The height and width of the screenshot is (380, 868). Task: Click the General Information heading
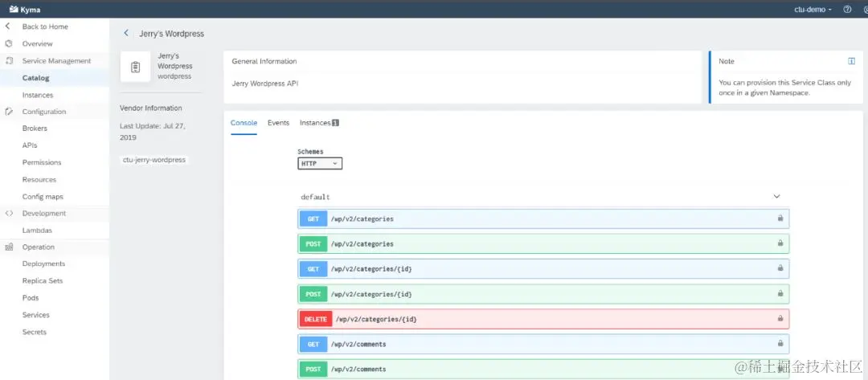(264, 61)
